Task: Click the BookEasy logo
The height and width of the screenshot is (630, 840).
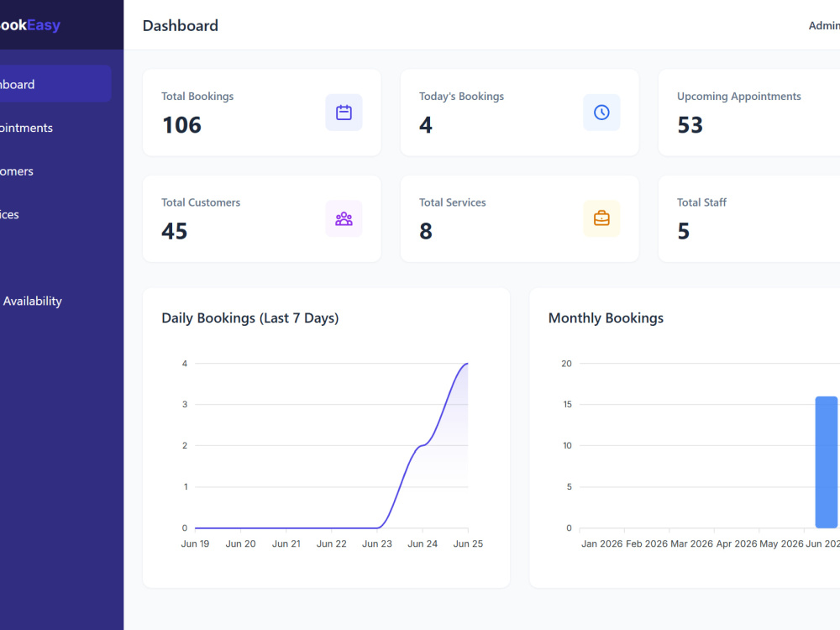Action: tap(30, 25)
